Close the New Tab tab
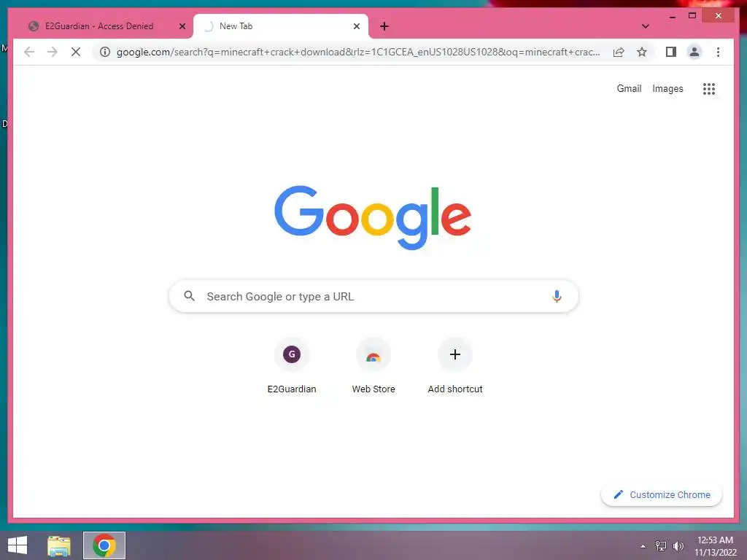The width and height of the screenshot is (747, 560). (x=356, y=26)
